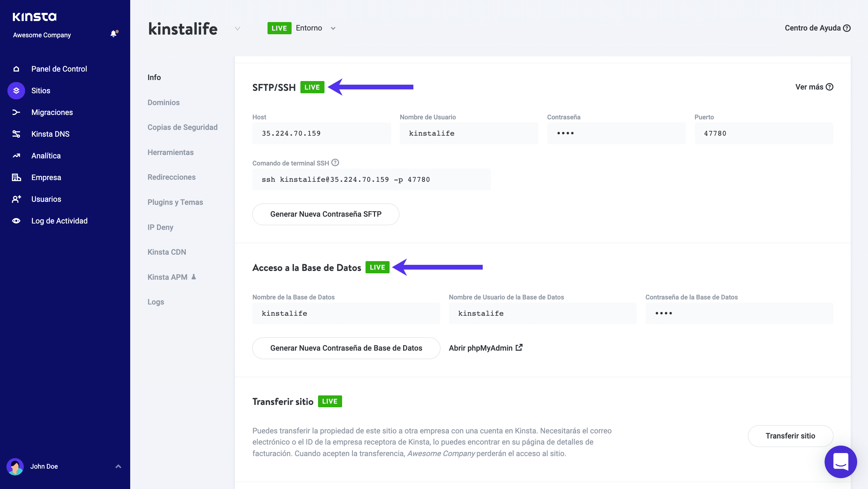Screen dimensions: 868x489
Task: Open the Centro de Ayuda link
Action: [x=817, y=28]
